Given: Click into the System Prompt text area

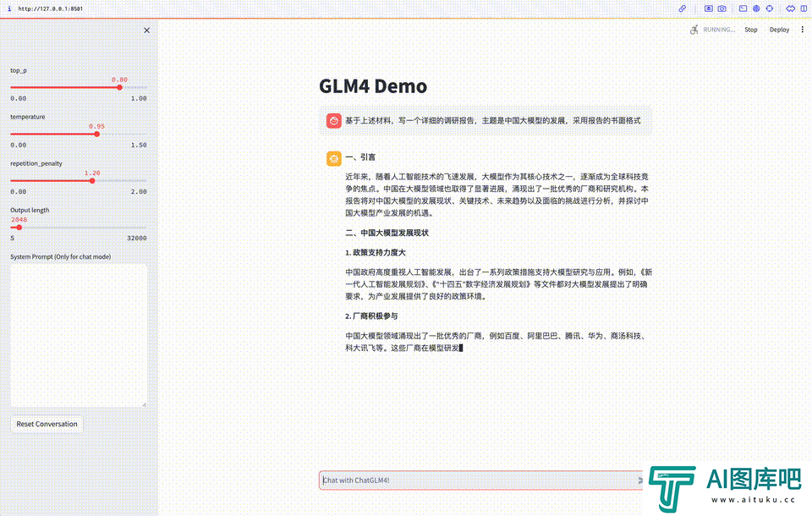Looking at the screenshot, I should tap(79, 336).
